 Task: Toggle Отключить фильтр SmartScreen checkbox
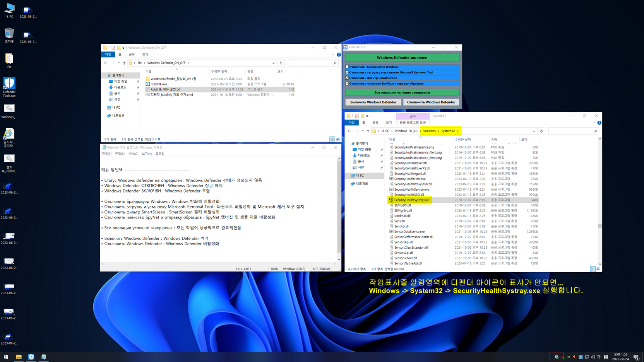(347, 78)
